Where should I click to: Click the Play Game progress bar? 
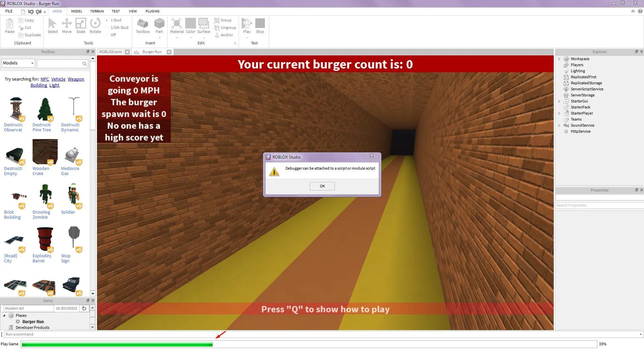pyautogui.click(x=309, y=344)
